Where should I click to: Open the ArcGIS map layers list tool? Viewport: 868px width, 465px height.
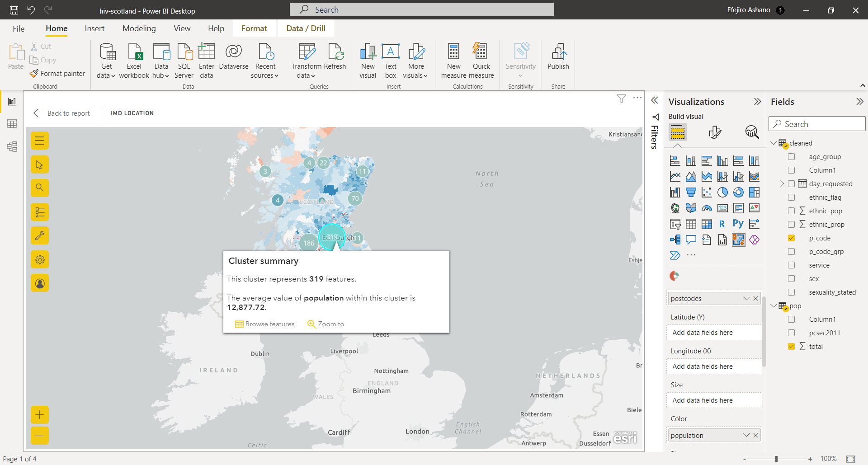(40, 212)
